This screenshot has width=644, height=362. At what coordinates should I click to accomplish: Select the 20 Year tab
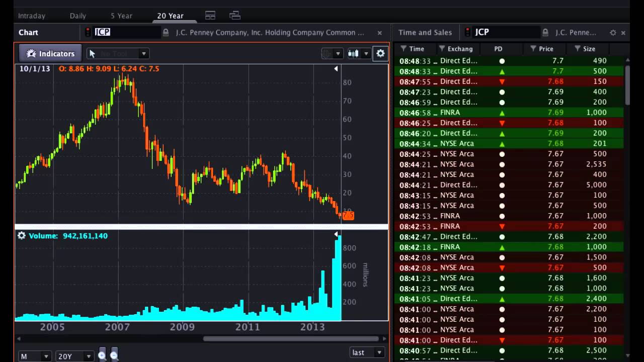click(x=170, y=16)
